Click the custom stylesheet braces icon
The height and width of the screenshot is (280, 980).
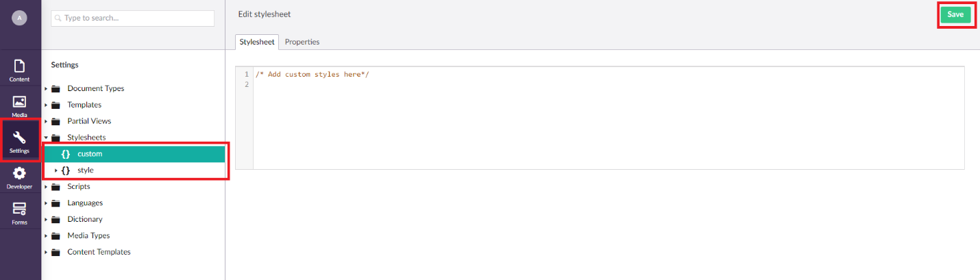point(66,154)
